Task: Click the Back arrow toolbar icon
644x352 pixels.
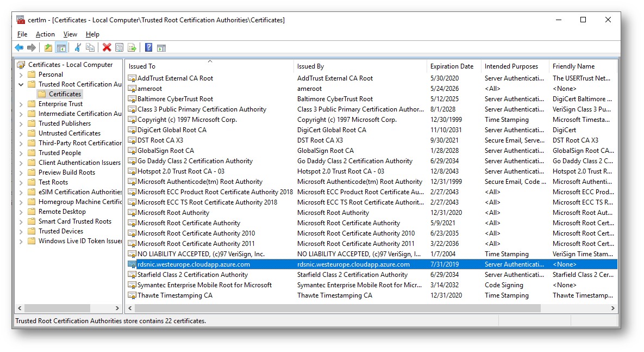Action: pyautogui.click(x=19, y=48)
